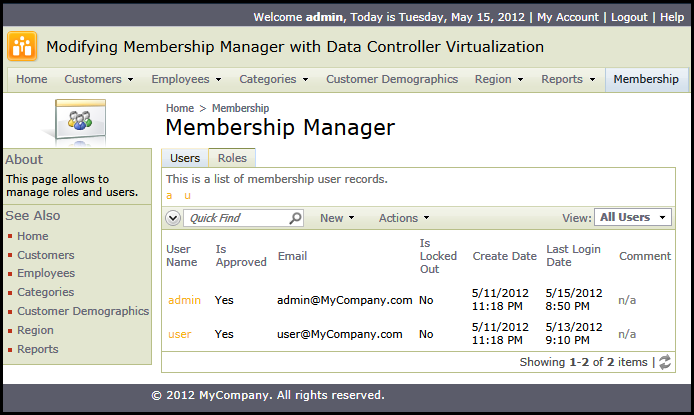Click the orange application logo icon
Image resolution: width=694 pixels, height=415 pixels.
[22, 46]
